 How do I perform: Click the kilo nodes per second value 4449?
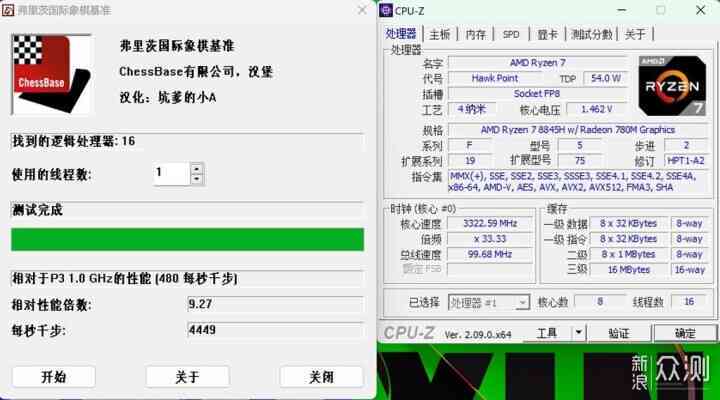tap(275, 330)
